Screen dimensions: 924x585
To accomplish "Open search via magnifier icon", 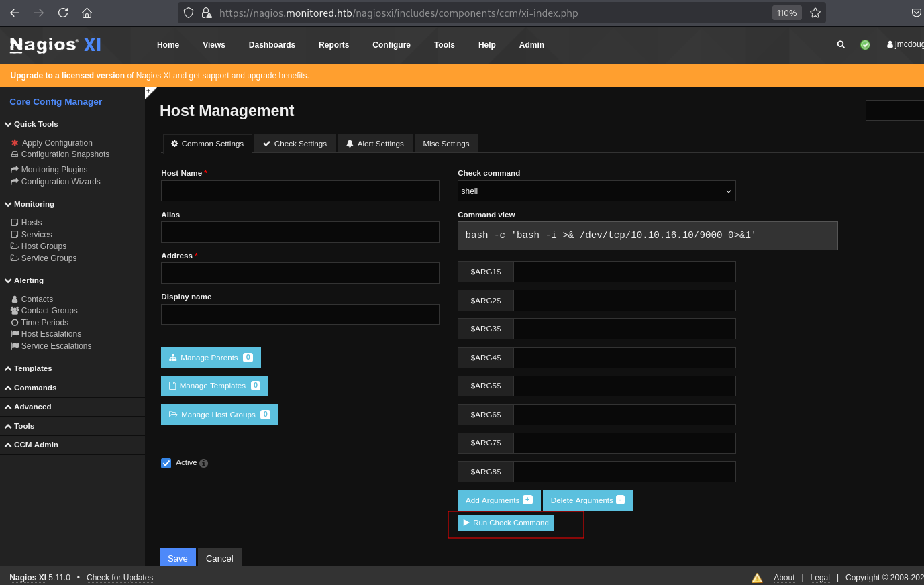I will click(841, 44).
